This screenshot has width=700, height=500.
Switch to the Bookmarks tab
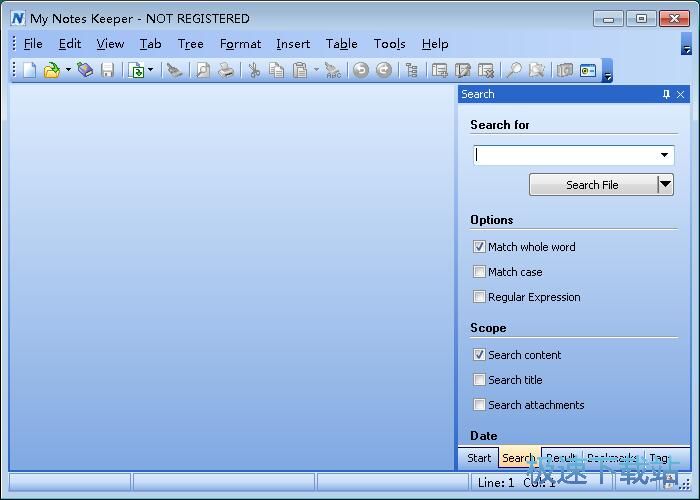(612, 458)
